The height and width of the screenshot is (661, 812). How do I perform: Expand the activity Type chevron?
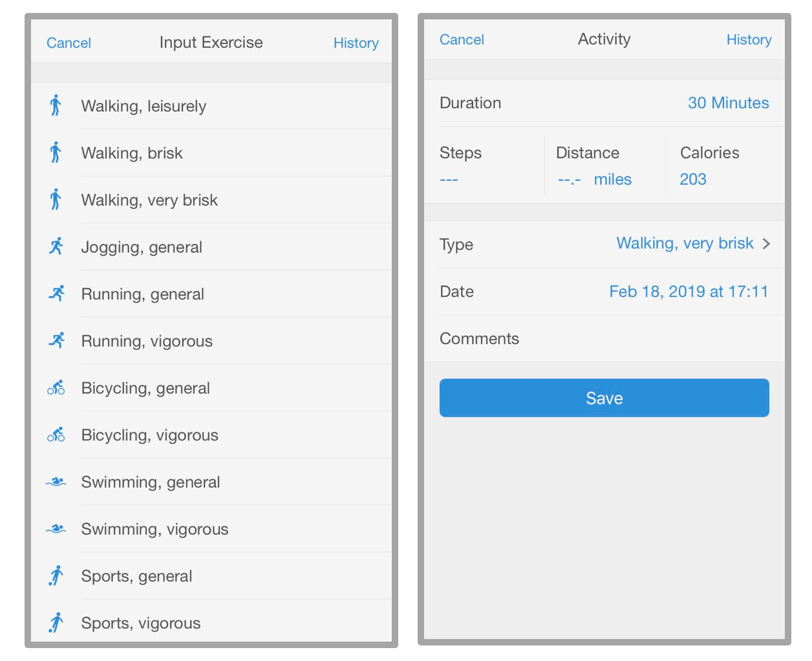tap(767, 244)
